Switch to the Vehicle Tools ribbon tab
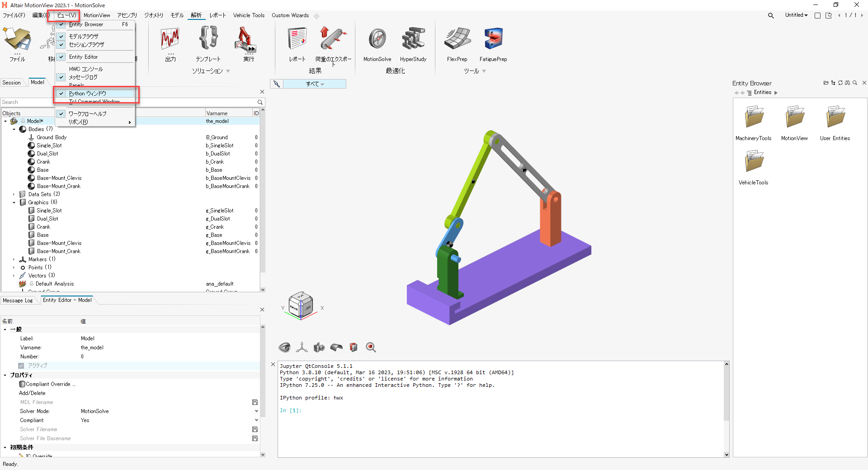 coord(249,15)
